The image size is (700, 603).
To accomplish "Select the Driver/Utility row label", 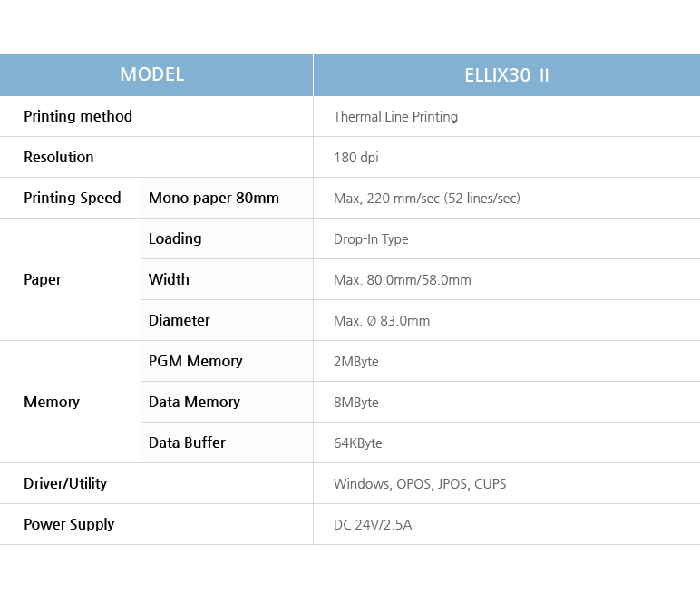I will [x=65, y=483].
